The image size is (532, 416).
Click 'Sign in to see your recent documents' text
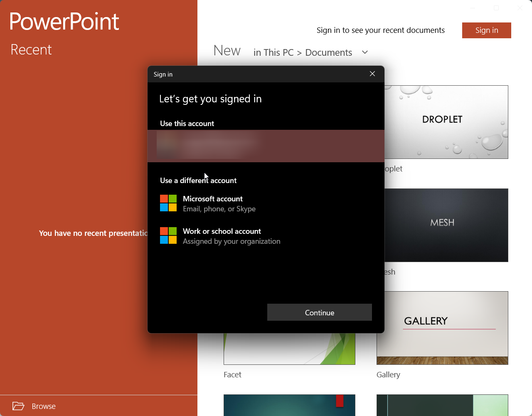click(381, 30)
